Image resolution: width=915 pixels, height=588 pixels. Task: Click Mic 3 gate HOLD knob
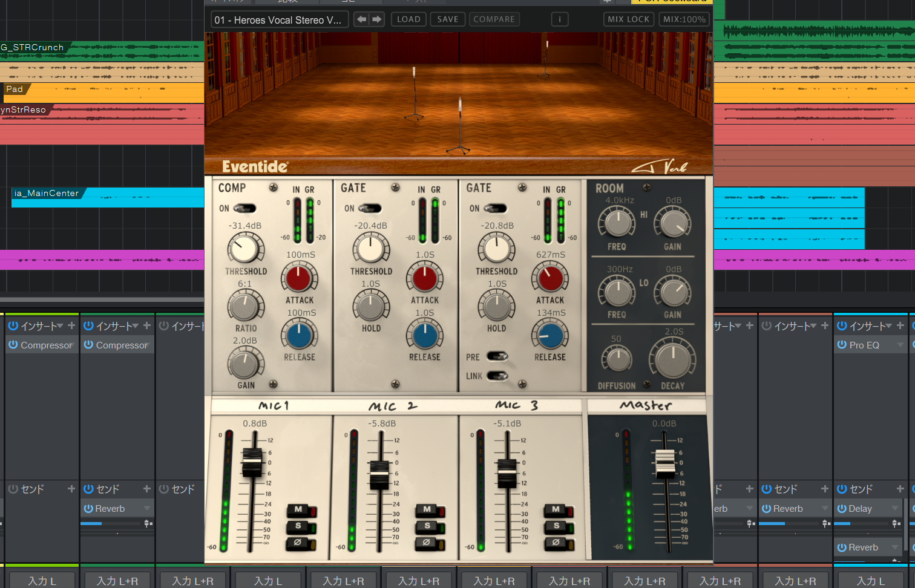tap(496, 306)
